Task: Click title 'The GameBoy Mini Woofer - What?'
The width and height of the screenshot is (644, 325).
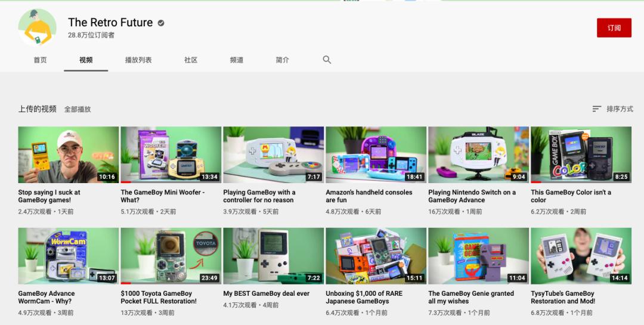Action: click(x=163, y=196)
